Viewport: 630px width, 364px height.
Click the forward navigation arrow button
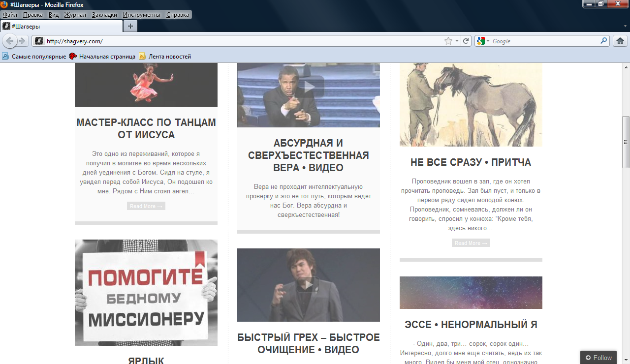22,41
